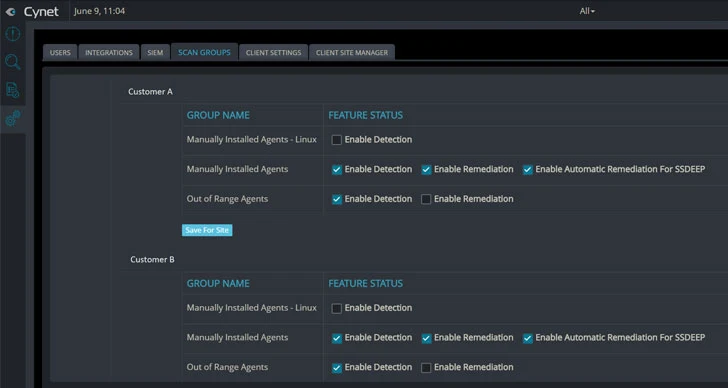Image resolution: width=728 pixels, height=388 pixels.
Task: Uncheck Enable Detection for Customer B Out of Range Agents
Action: point(337,368)
